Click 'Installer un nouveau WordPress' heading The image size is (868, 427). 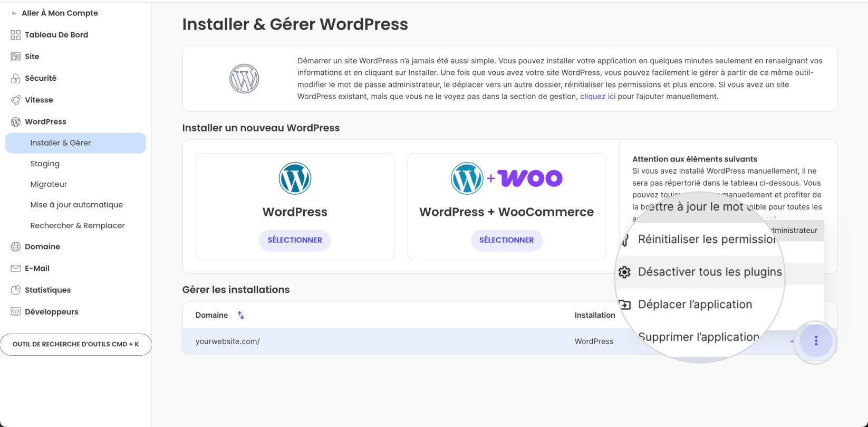[x=261, y=128]
